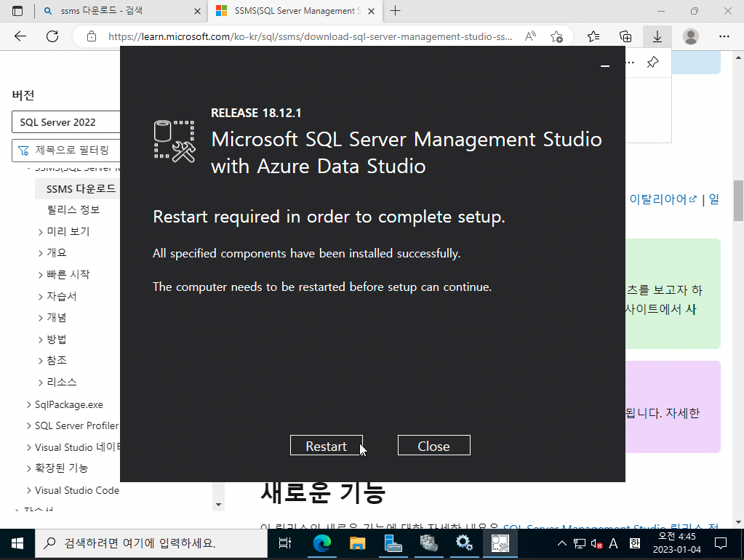Go back to the previous page
744x560 pixels.
tap(20, 36)
